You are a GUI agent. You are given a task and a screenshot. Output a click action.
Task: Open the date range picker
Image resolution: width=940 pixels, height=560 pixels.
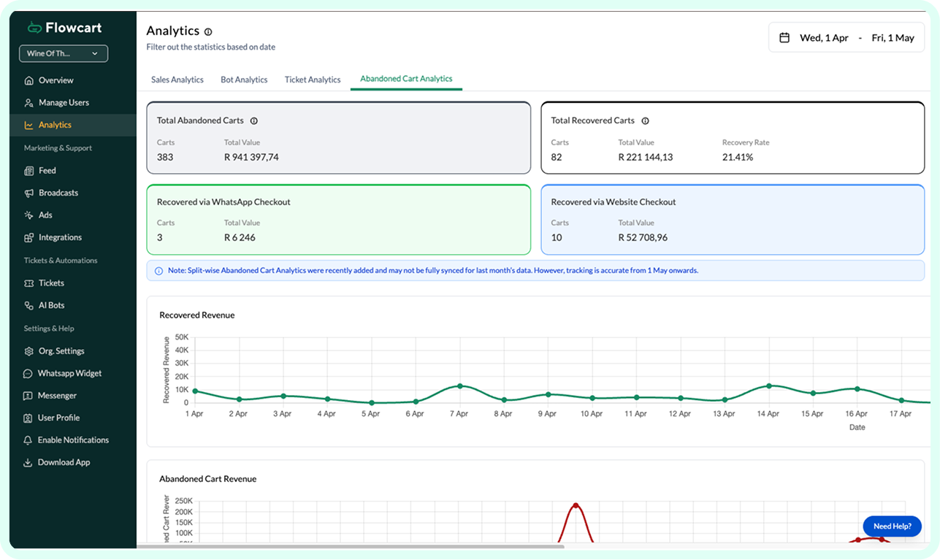(847, 37)
